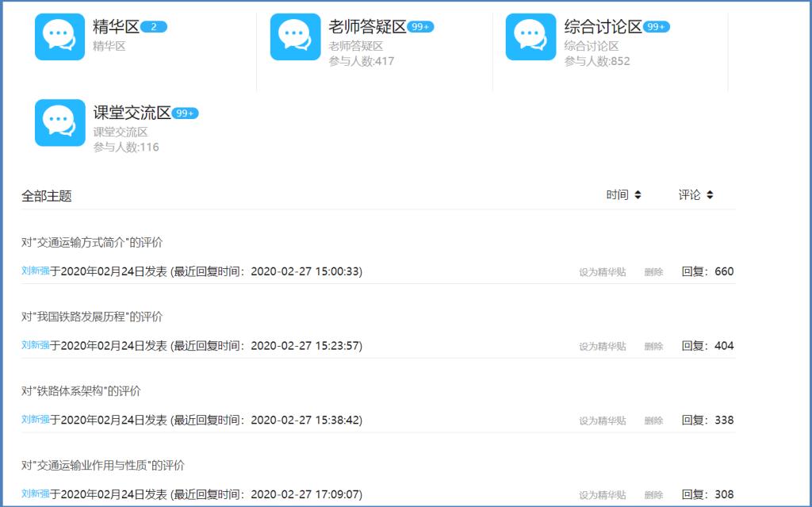Open the 全部主题 heading tab
This screenshot has width=812, height=507.
point(47,196)
